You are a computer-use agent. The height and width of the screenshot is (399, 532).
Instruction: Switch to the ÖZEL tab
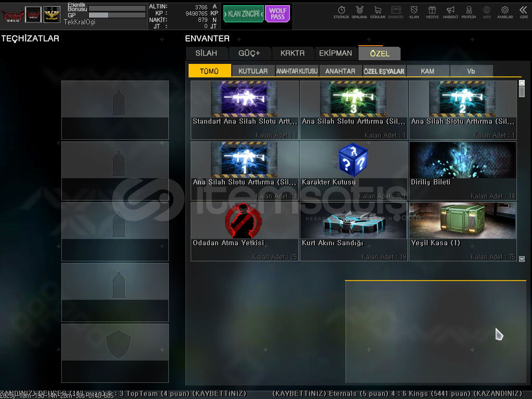pos(380,54)
